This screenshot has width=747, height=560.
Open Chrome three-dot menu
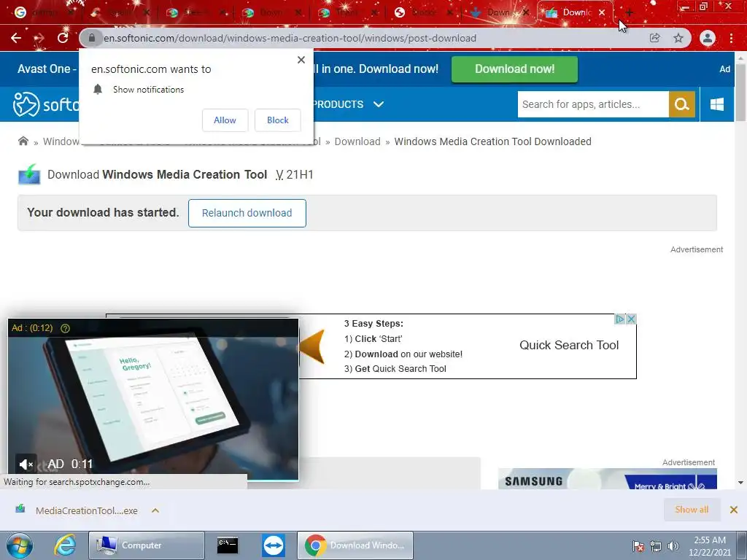coord(731,38)
